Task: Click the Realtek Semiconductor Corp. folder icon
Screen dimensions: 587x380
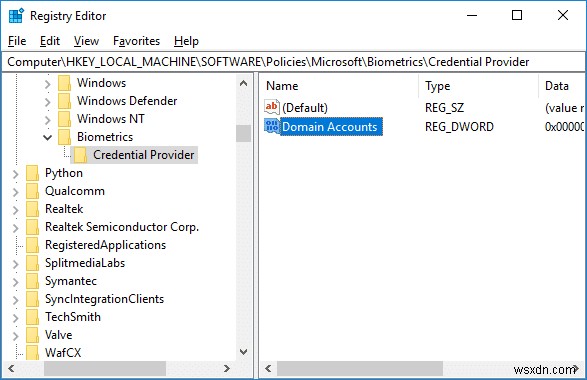Action: point(33,227)
